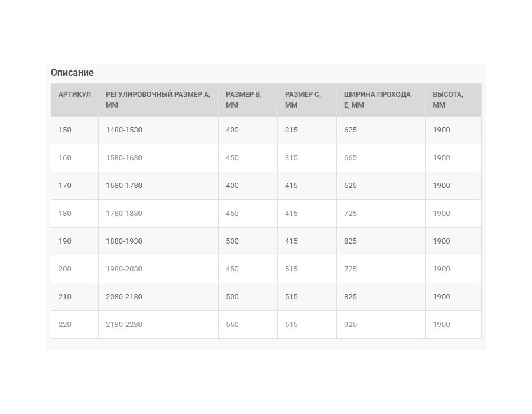This screenshot has width=532, height=414.
Task: Select the РАЗМЕР В column header
Action: [248, 100]
